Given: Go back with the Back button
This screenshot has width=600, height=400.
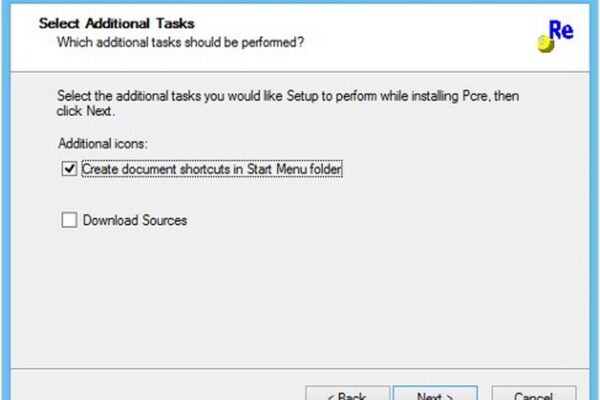Looking at the screenshot, I should 347,393.
